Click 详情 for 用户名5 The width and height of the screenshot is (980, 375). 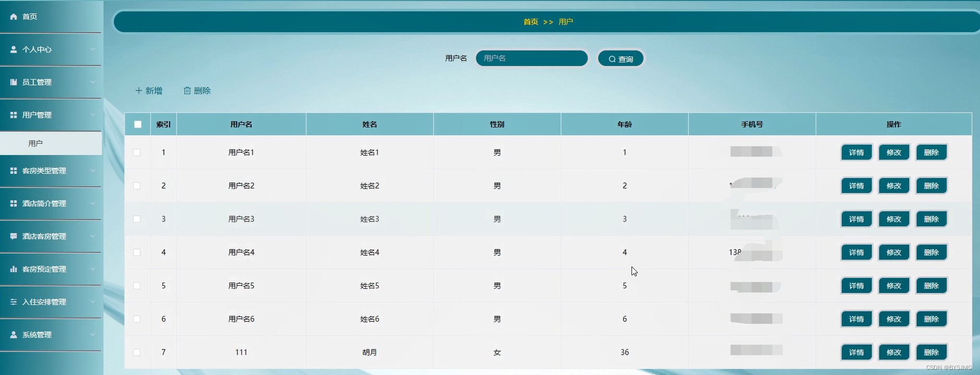pyautogui.click(x=856, y=286)
